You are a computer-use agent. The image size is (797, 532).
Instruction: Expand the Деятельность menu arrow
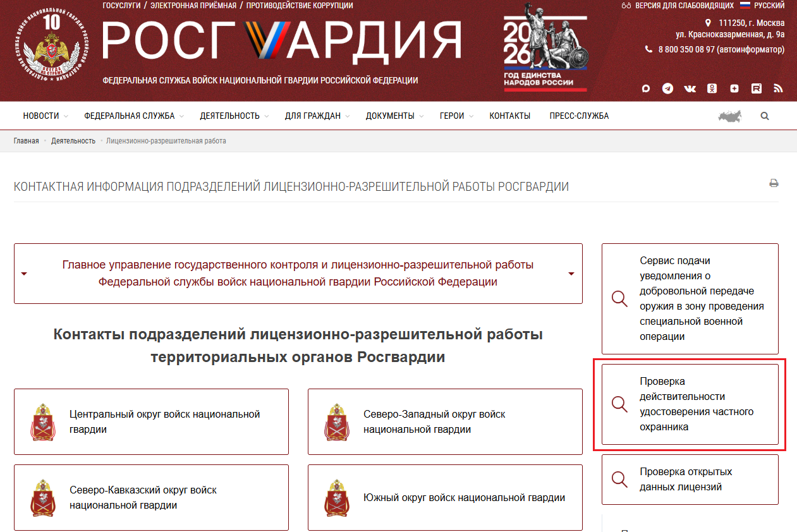tap(267, 116)
